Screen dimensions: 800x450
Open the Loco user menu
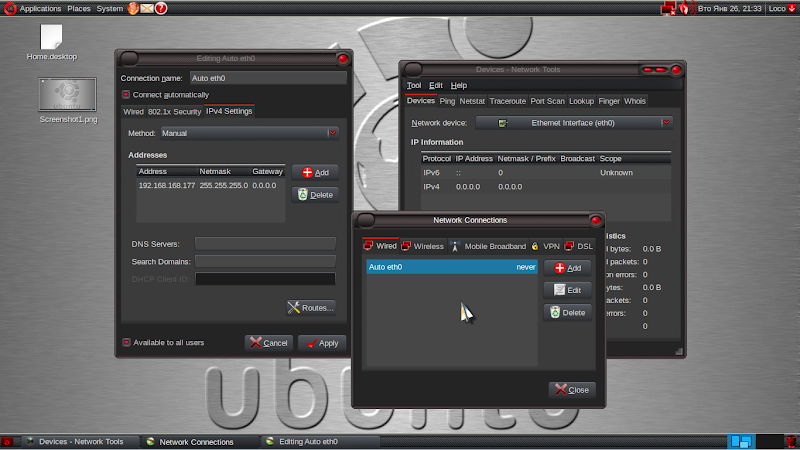(x=782, y=8)
